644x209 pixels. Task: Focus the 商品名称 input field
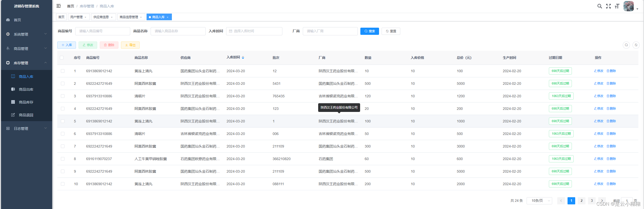pyautogui.click(x=178, y=31)
